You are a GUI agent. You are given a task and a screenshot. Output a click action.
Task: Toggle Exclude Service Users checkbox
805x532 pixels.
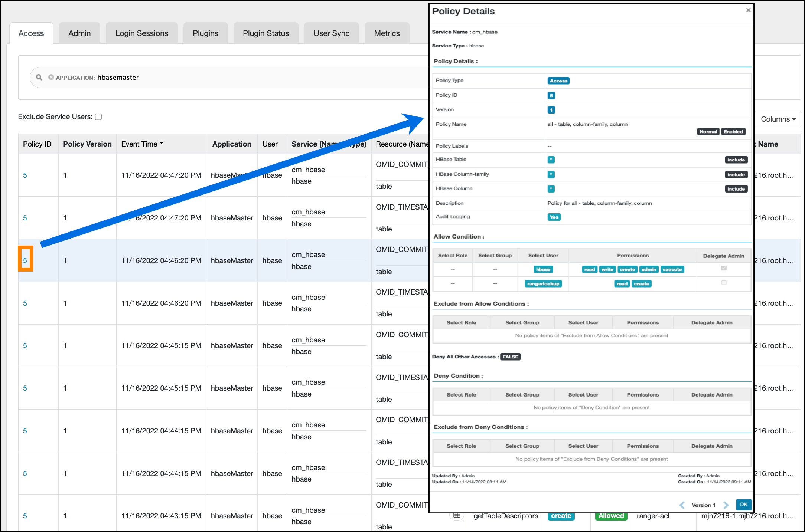pyautogui.click(x=98, y=117)
